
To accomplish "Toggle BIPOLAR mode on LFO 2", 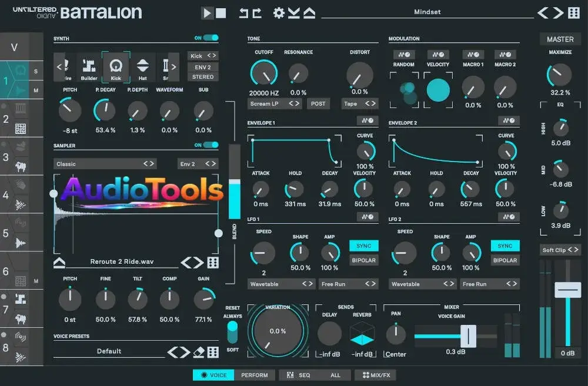I will 505,260.
